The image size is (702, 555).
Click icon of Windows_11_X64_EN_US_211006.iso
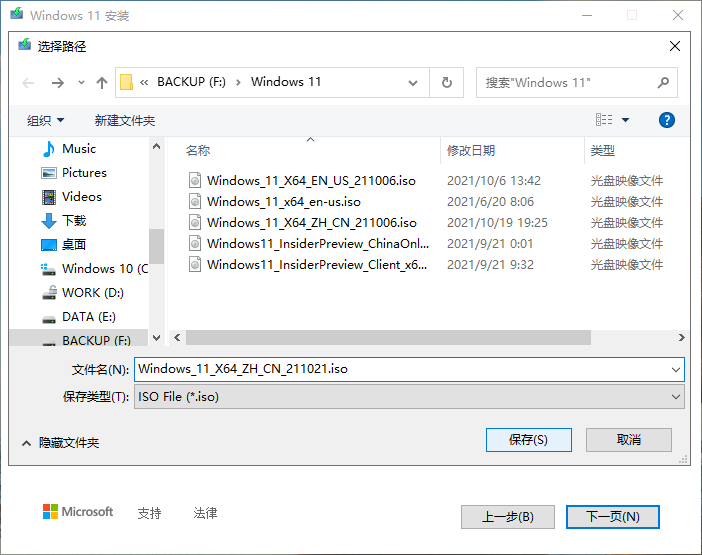(x=195, y=180)
